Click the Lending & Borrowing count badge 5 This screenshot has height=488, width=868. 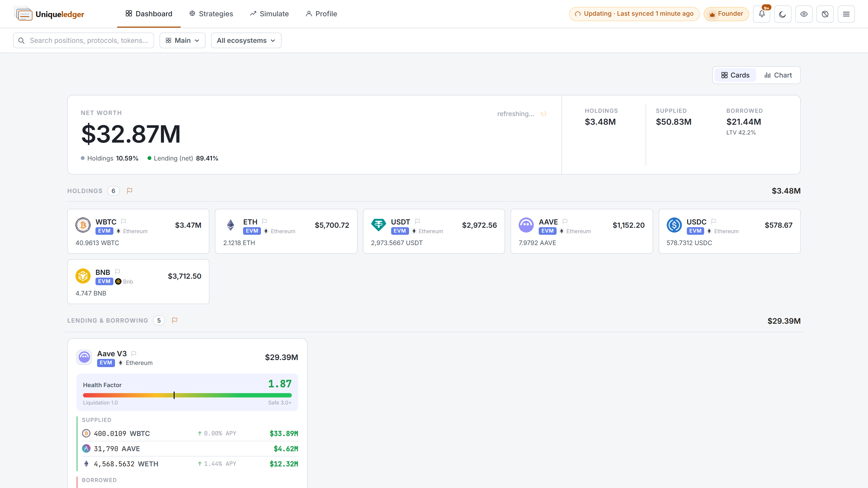tap(159, 320)
